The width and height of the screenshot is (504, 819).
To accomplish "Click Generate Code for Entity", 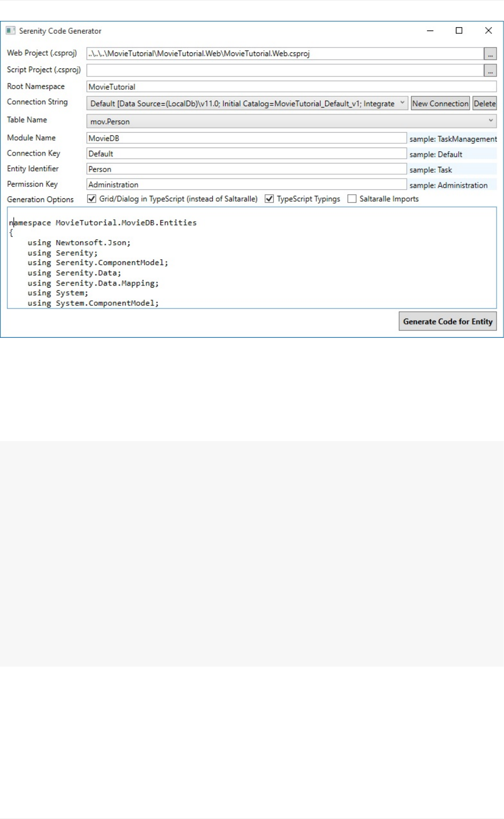I will 448,321.
